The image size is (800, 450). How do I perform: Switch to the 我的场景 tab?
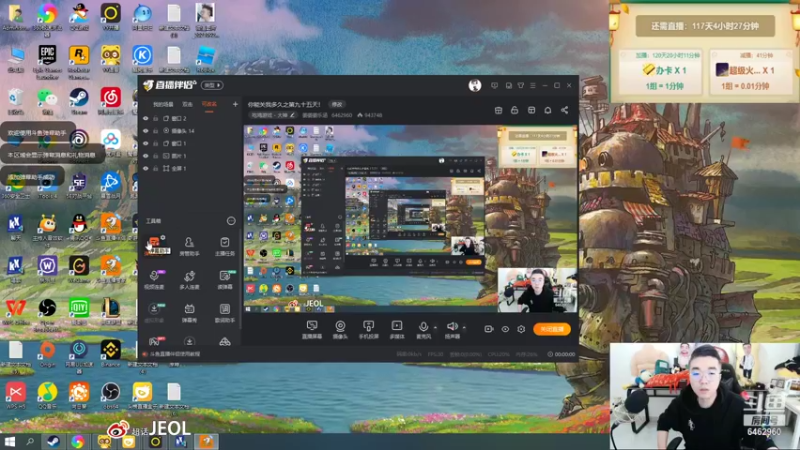[x=163, y=104]
